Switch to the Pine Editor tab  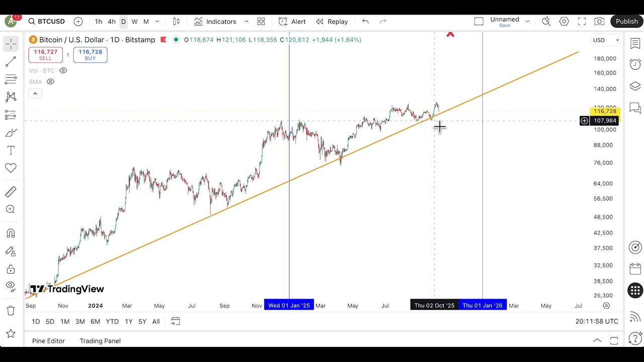tap(48, 341)
